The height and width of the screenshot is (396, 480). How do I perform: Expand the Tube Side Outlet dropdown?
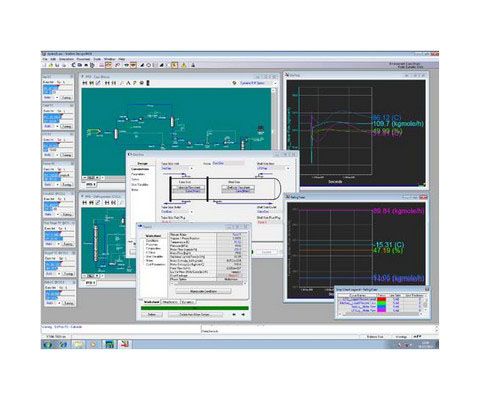pyautogui.click(x=192, y=212)
